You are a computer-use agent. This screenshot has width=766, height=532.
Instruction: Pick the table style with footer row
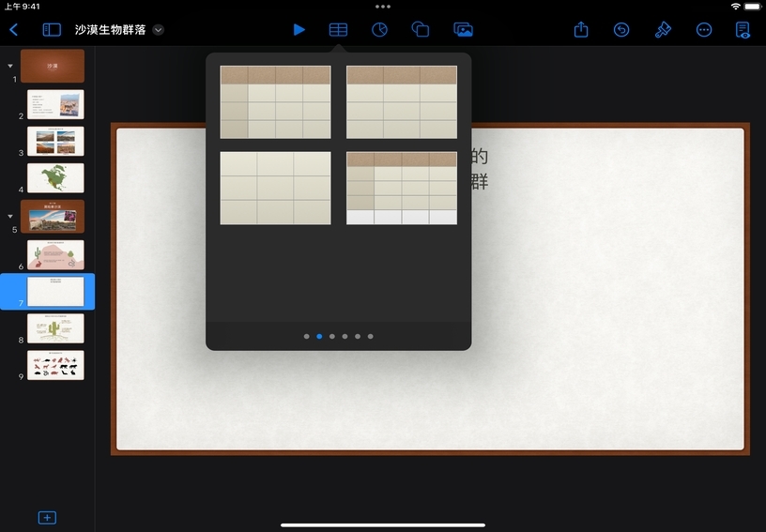pos(402,188)
